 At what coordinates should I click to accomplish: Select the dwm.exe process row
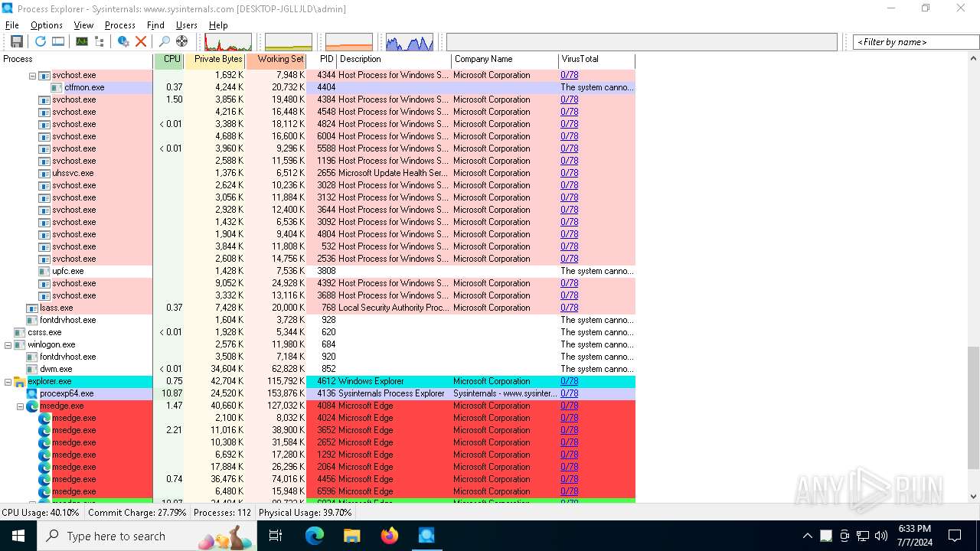318,369
